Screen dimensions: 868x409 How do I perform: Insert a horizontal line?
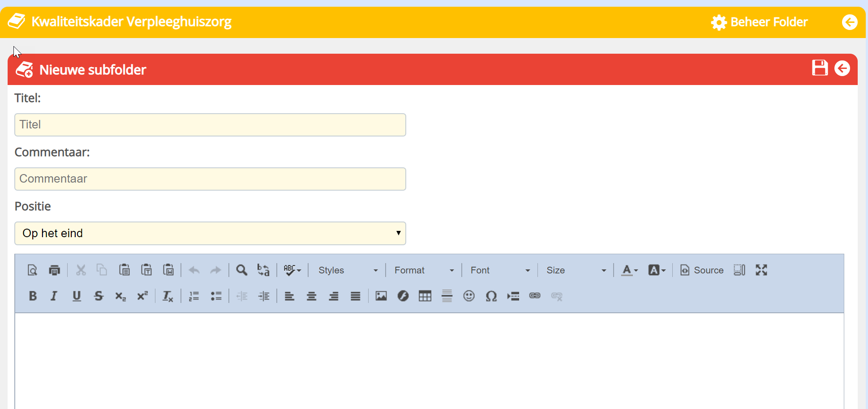447,296
